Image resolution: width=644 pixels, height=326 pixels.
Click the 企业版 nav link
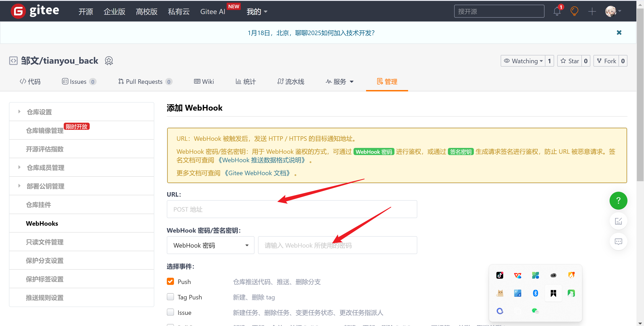tap(114, 11)
